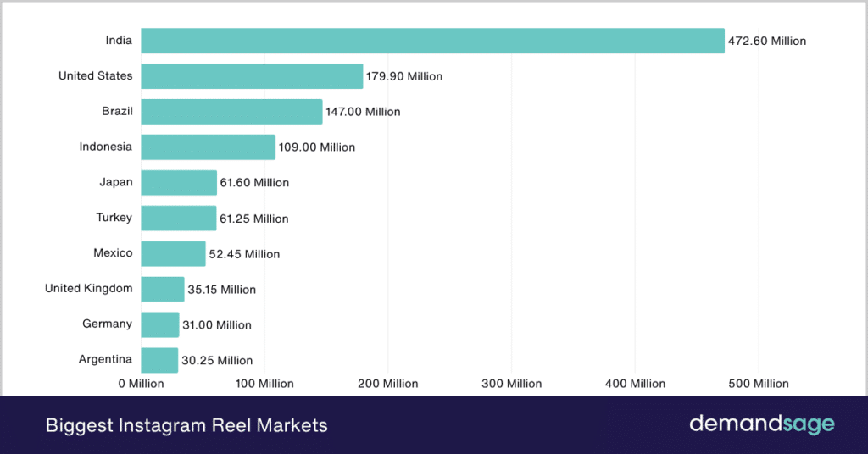This screenshot has height=454, width=868.
Task: Click the '30.25 Million' value label
Action: pos(217,360)
